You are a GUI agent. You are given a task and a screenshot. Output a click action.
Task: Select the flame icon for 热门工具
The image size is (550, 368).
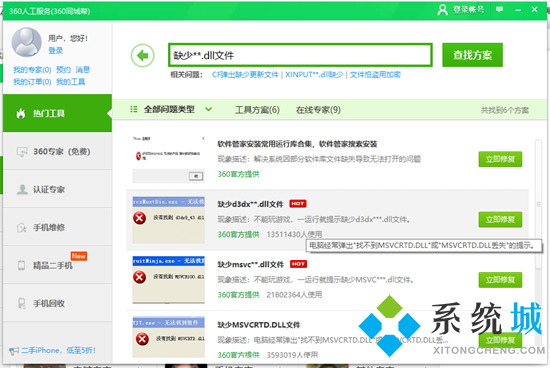[x=21, y=113]
